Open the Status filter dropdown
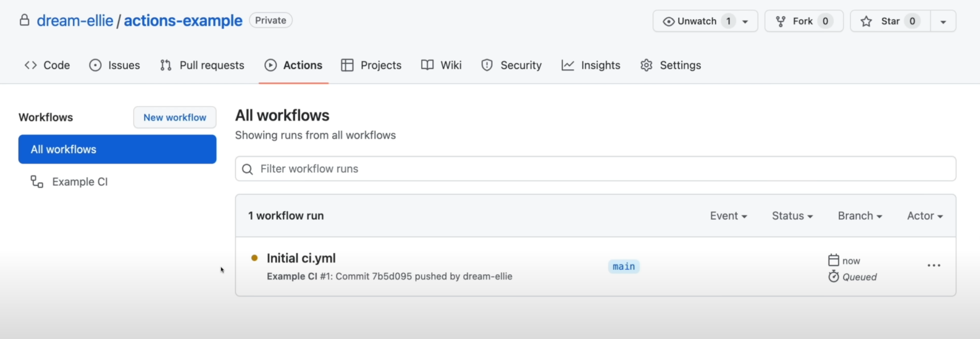This screenshot has height=339, width=980. [x=792, y=216]
